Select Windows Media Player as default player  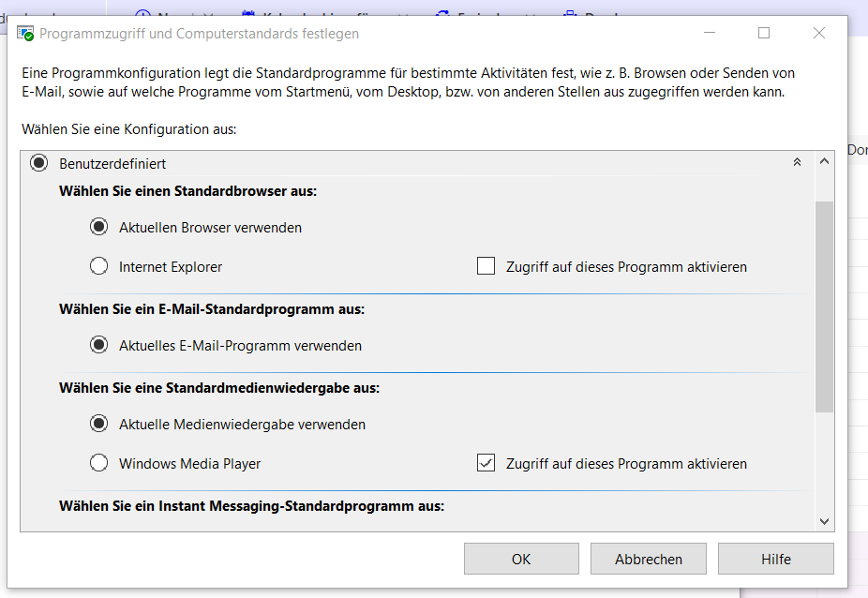coord(99,463)
